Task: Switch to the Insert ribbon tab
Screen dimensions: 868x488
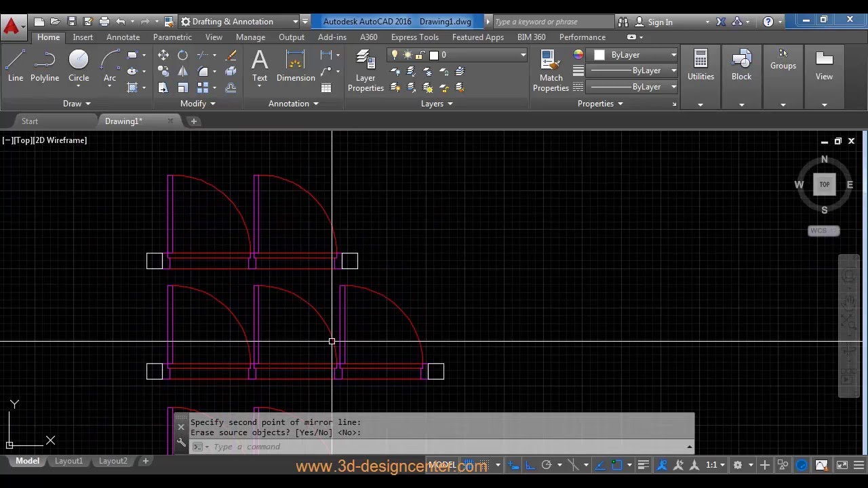Action: [83, 37]
